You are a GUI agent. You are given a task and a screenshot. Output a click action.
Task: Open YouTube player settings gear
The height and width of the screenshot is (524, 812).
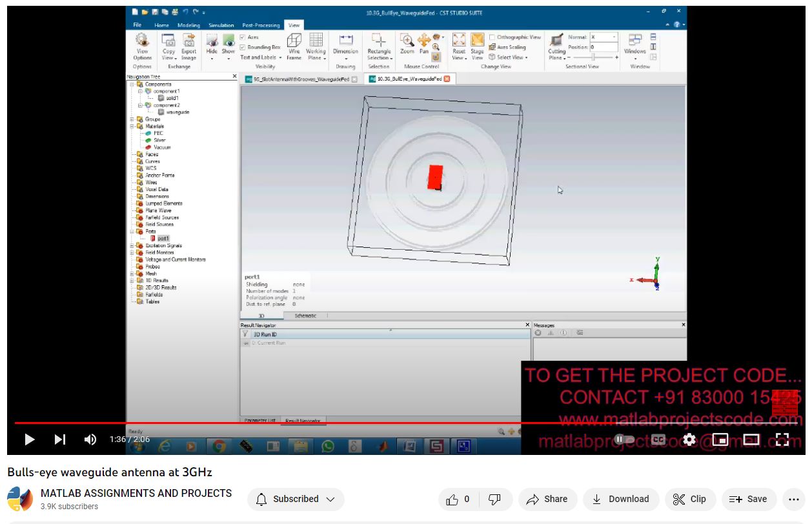click(x=689, y=439)
